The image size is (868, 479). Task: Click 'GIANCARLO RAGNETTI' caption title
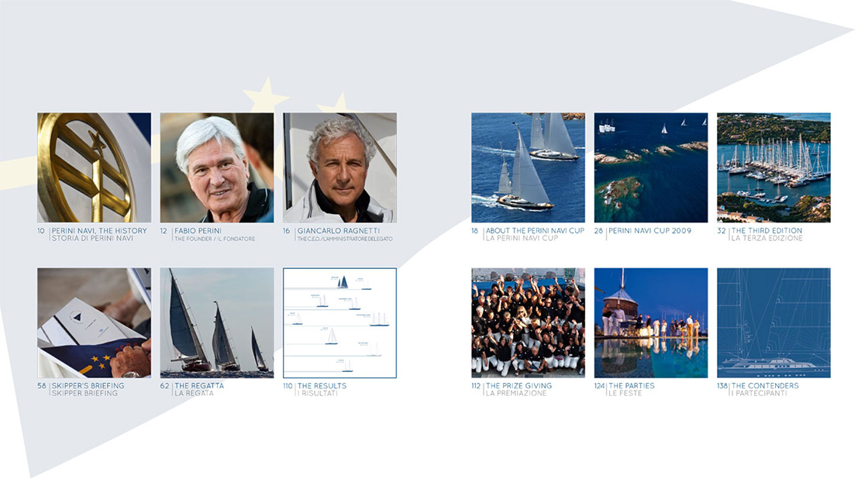point(339,230)
